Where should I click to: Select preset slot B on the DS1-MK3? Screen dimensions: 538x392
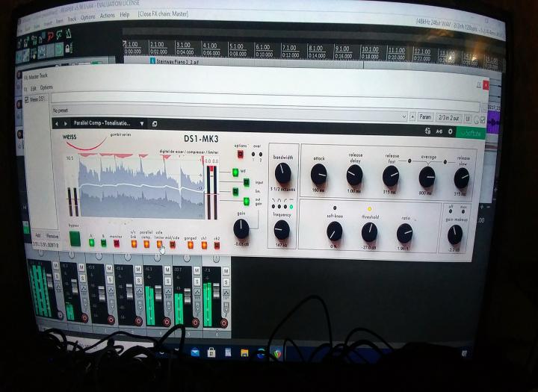[103, 243]
